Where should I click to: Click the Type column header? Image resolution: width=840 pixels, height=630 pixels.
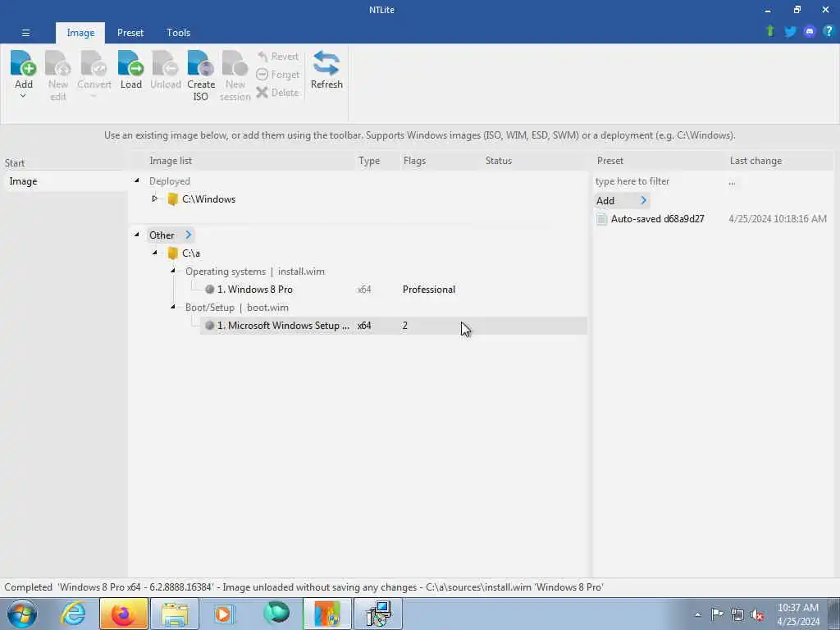tap(368, 161)
